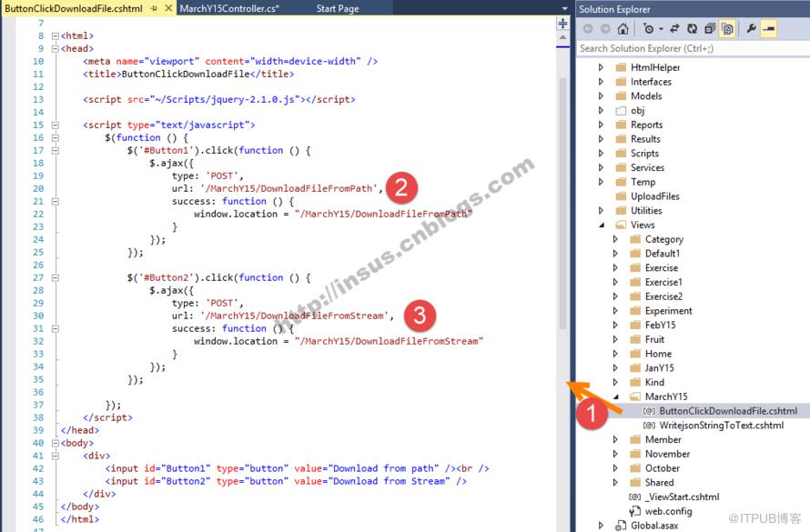Select ButtonClickDownloadFile.cshtml in Solution Explorer
The height and width of the screenshot is (532, 810).
click(x=728, y=411)
